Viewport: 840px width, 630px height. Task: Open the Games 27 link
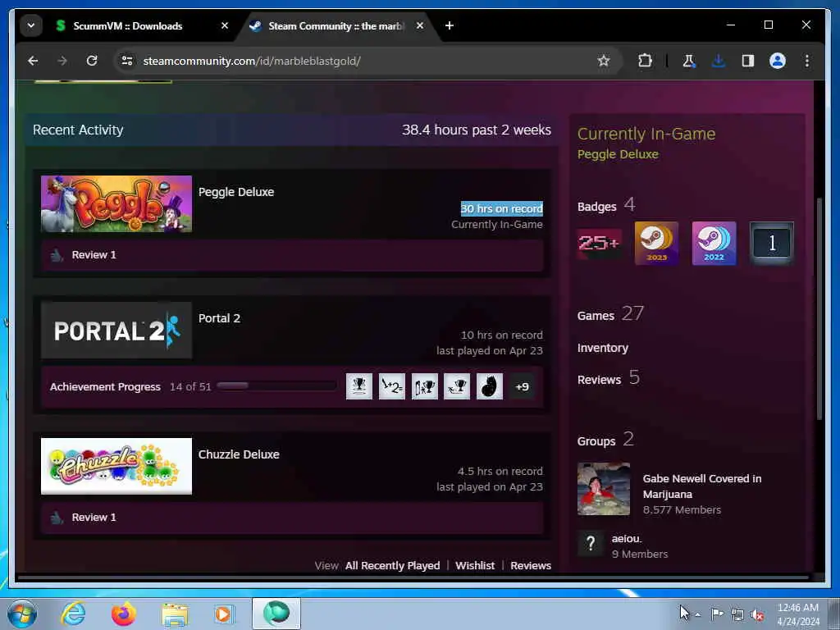pyautogui.click(x=610, y=314)
